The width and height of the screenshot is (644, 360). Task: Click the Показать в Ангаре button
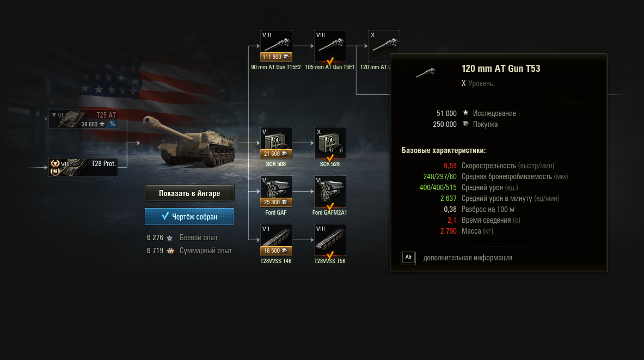189,193
